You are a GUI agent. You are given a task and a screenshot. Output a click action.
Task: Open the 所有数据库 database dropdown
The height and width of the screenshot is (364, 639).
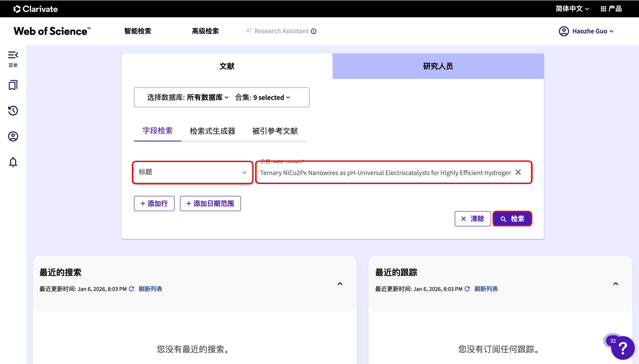(x=208, y=97)
